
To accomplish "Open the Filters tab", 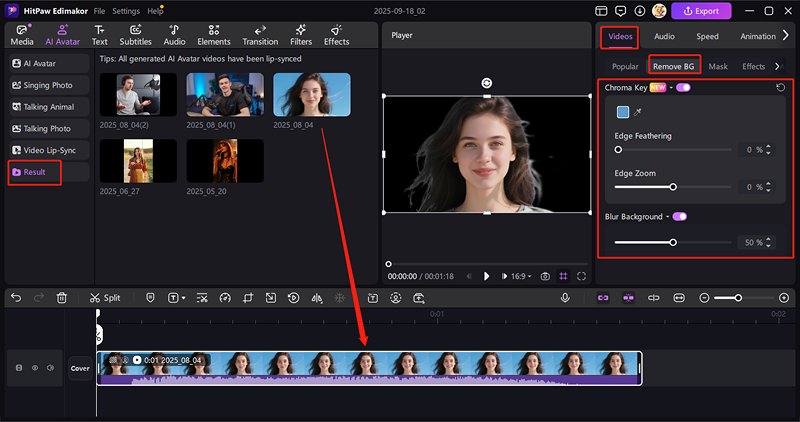I will pos(301,35).
